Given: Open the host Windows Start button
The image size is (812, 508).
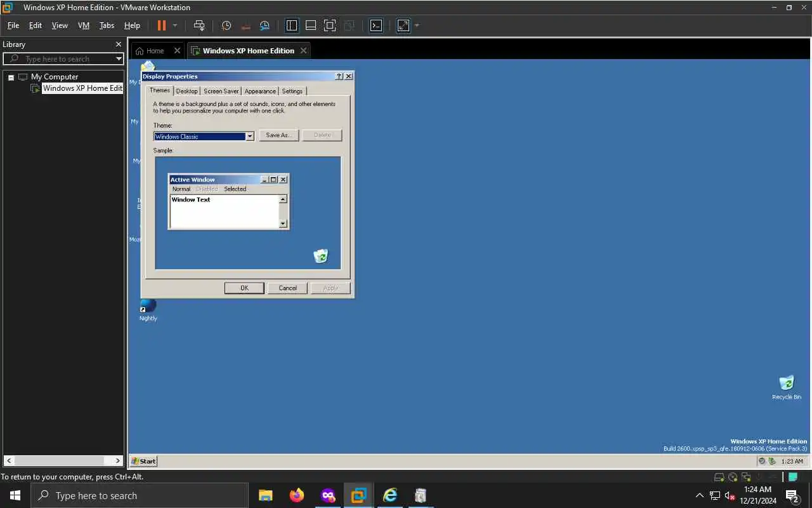Looking at the screenshot, I should [x=15, y=495].
